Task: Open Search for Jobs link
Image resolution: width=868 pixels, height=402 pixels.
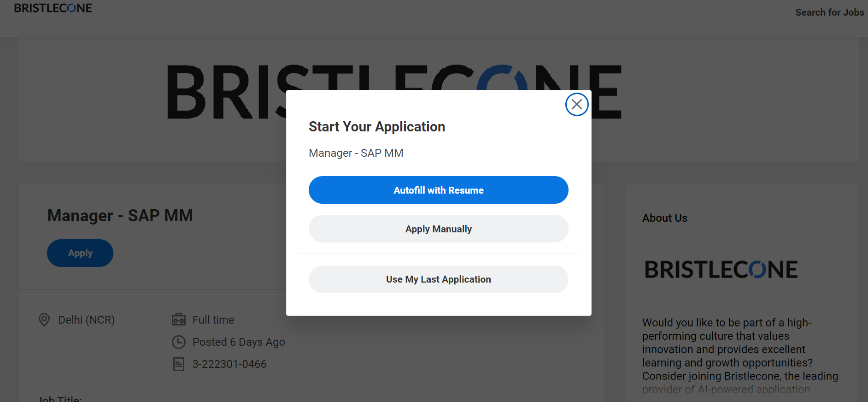Action: click(x=829, y=12)
